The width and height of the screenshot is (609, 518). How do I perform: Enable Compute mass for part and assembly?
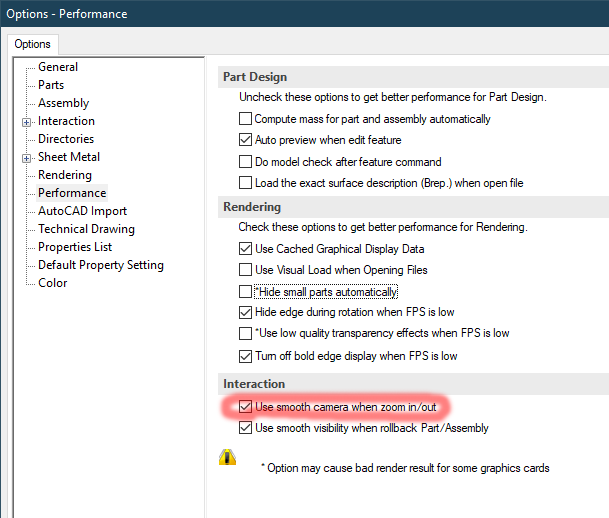point(246,119)
